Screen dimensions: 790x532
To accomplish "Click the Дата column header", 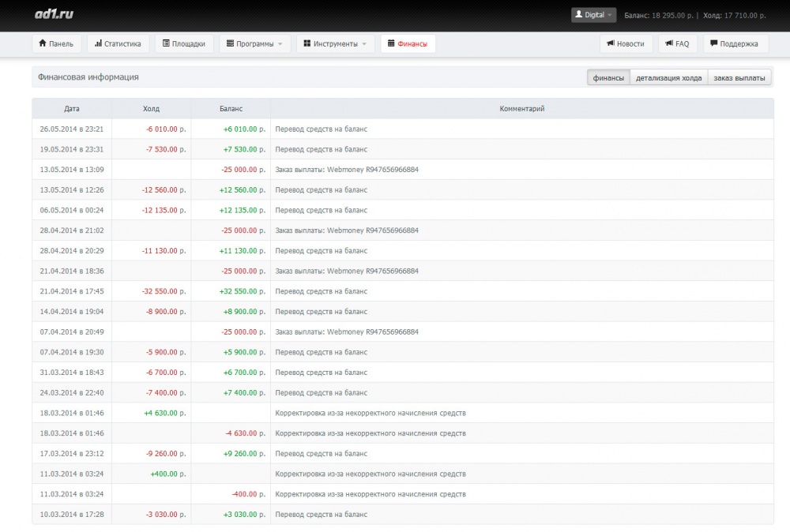I will (x=72, y=109).
